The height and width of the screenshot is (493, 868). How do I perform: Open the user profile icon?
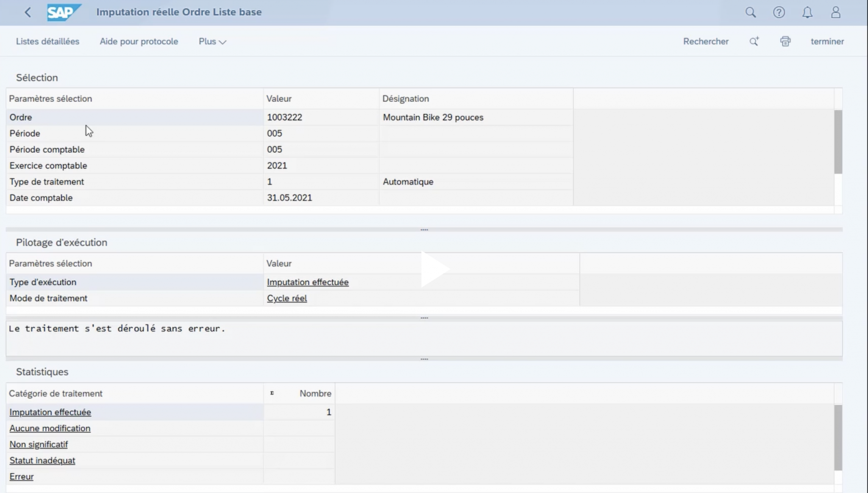pyautogui.click(x=835, y=12)
